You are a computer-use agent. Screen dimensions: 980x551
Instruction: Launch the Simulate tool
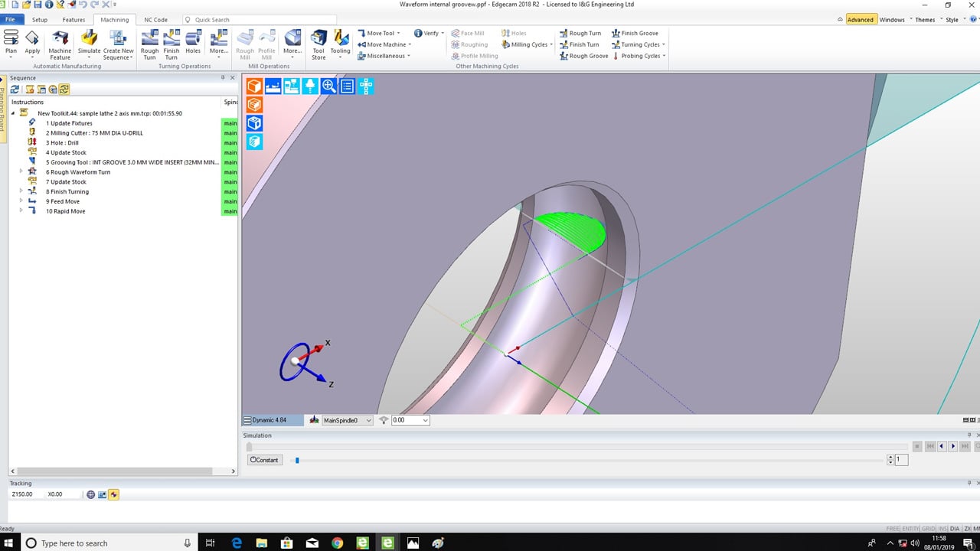(x=89, y=42)
